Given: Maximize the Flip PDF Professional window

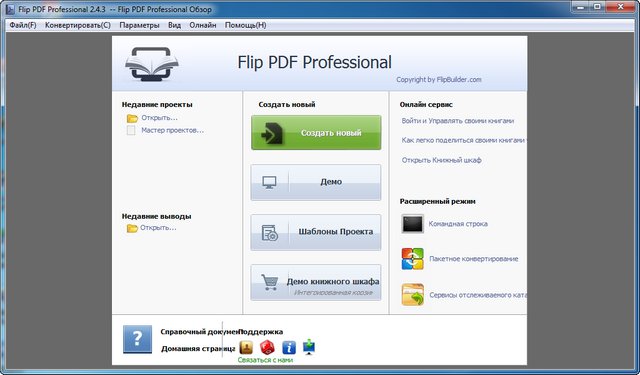Looking at the screenshot, I should [598, 7].
